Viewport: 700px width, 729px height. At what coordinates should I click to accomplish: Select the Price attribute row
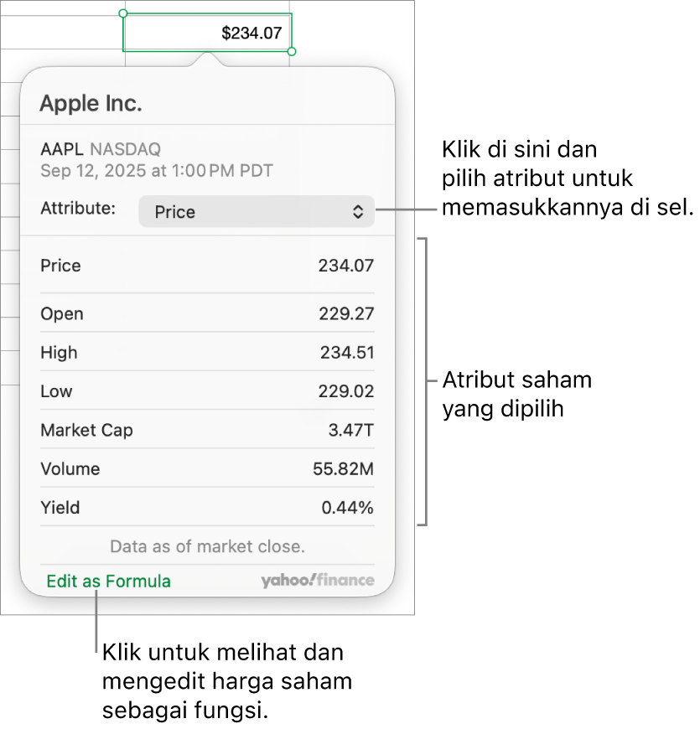207,266
